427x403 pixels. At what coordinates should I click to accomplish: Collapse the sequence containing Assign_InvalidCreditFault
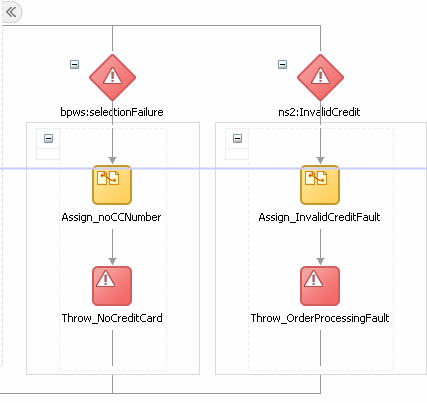(x=237, y=138)
